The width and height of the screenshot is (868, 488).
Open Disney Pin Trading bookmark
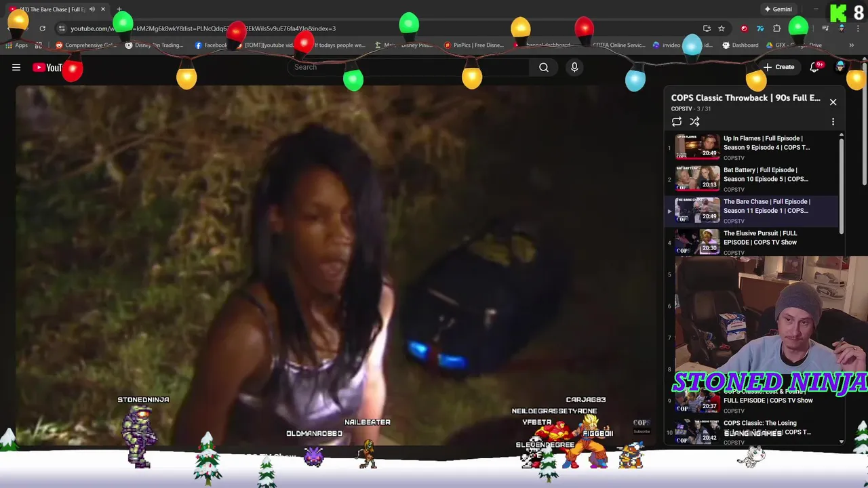coord(154,45)
